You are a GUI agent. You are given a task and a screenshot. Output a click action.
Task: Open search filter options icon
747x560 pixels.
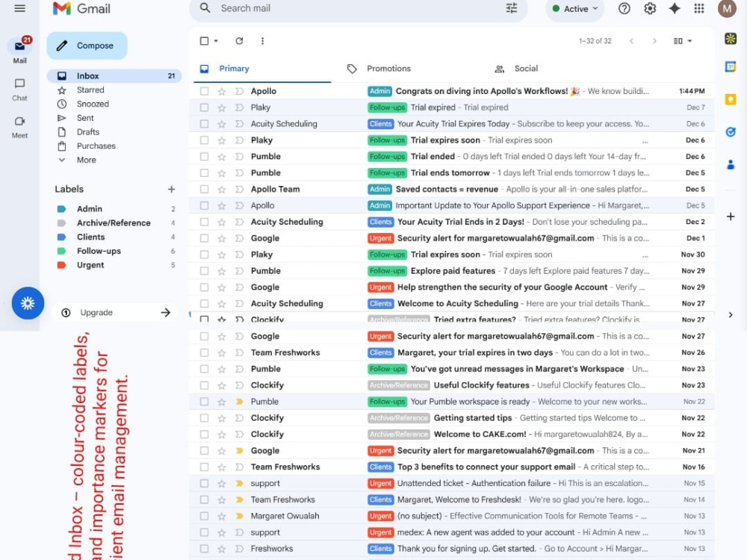(511, 8)
